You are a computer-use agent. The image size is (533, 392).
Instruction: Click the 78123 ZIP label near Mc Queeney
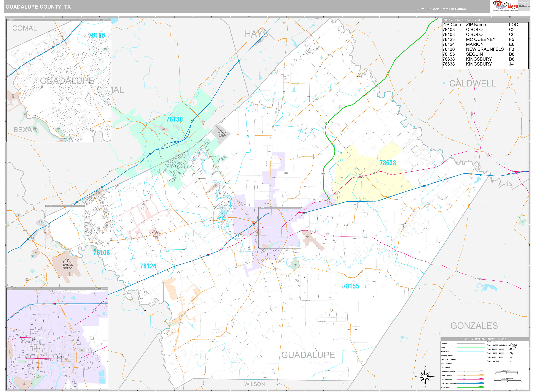(221, 218)
